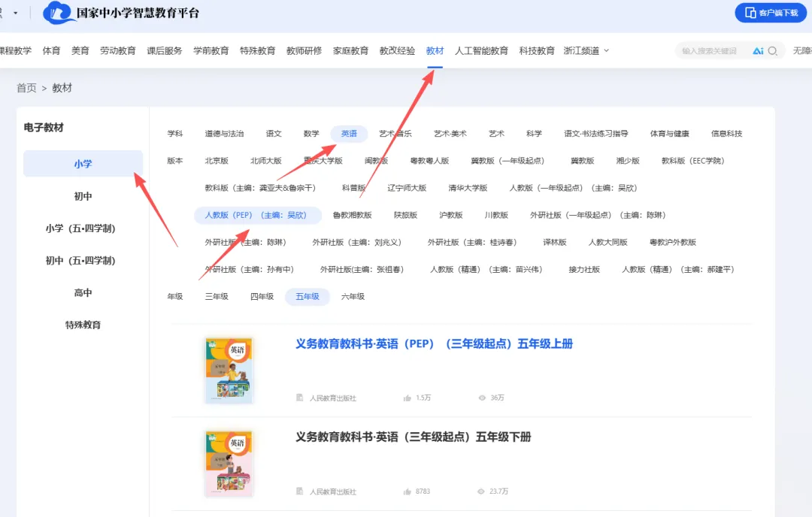Image resolution: width=812 pixels, height=517 pixels.
Task: Choose the 北京版 edition
Action: coord(217,160)
